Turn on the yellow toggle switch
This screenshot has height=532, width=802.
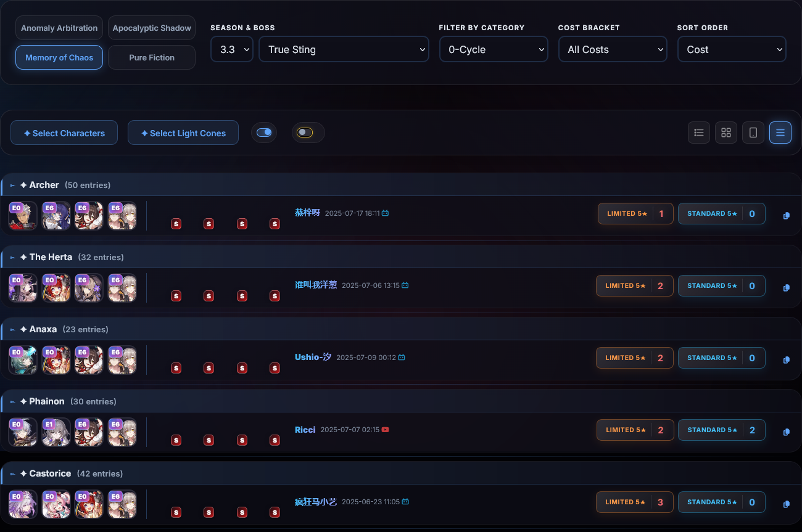(x=305, y=133)
